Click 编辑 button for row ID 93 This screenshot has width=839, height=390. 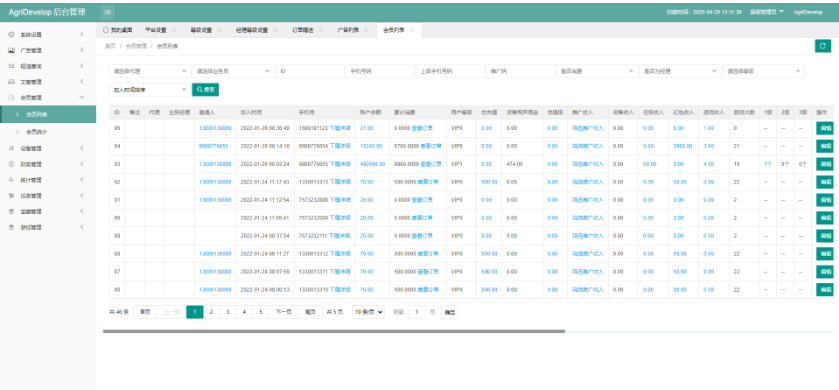(825, 164)
